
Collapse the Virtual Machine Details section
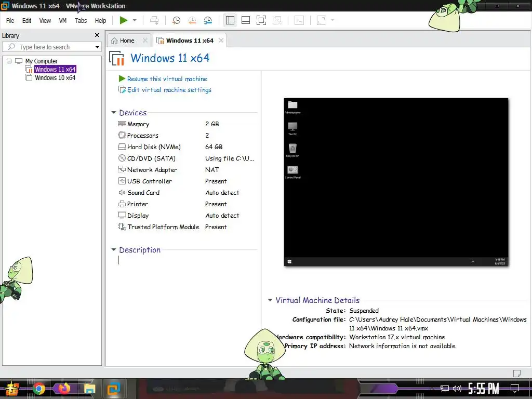coord(270,300)
